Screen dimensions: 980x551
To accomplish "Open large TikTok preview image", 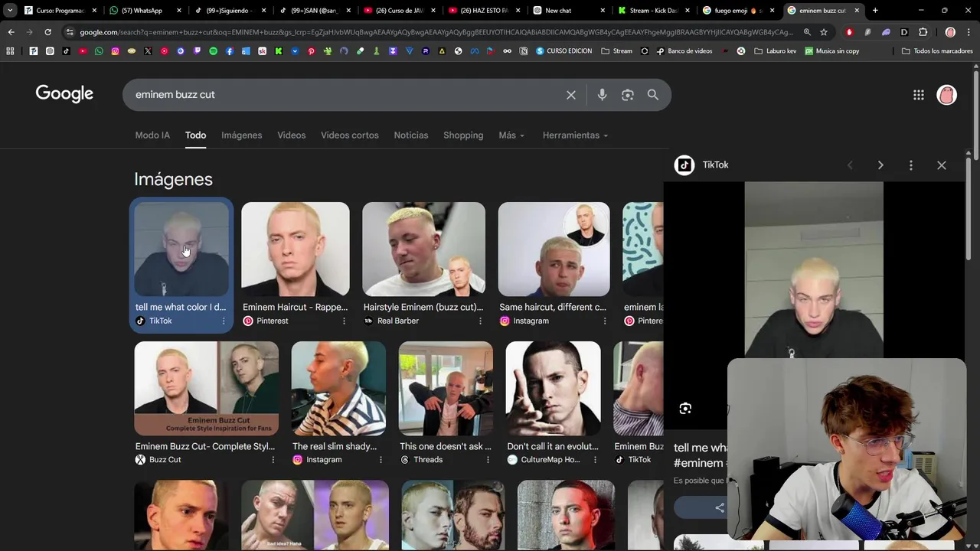I will coord(814,269).
